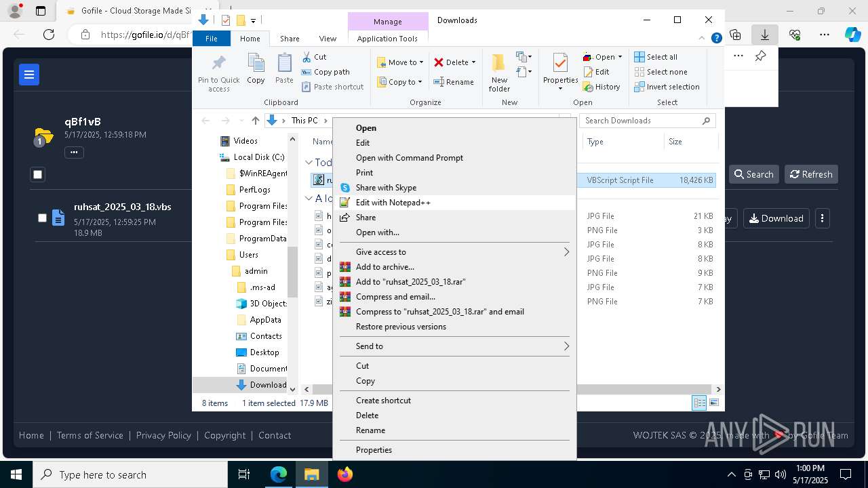Click Select all in ribbon
Viewport: 868px width, 488px height.
(656, 57)
